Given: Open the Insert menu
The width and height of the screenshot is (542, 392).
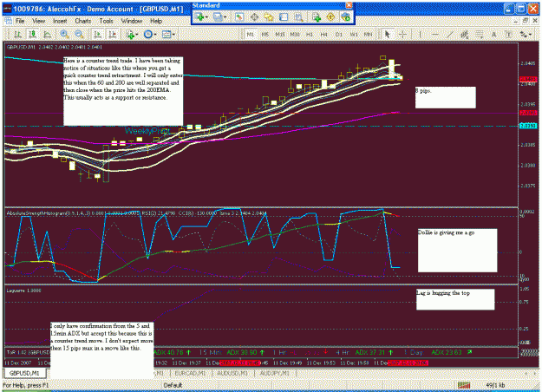Looking at the screenshot, I should [x=60, y=21].
